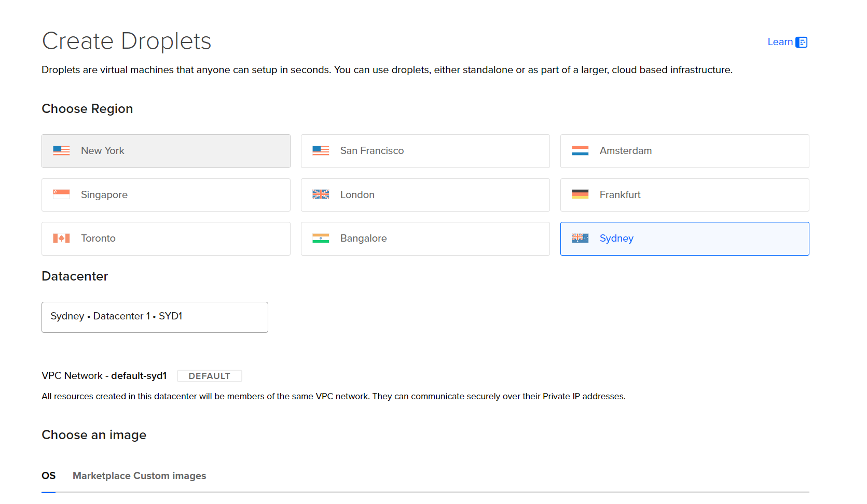This screenshot has width=867, height=504.
Task: Click the UK flag icon for London
Action: point(321,194)
